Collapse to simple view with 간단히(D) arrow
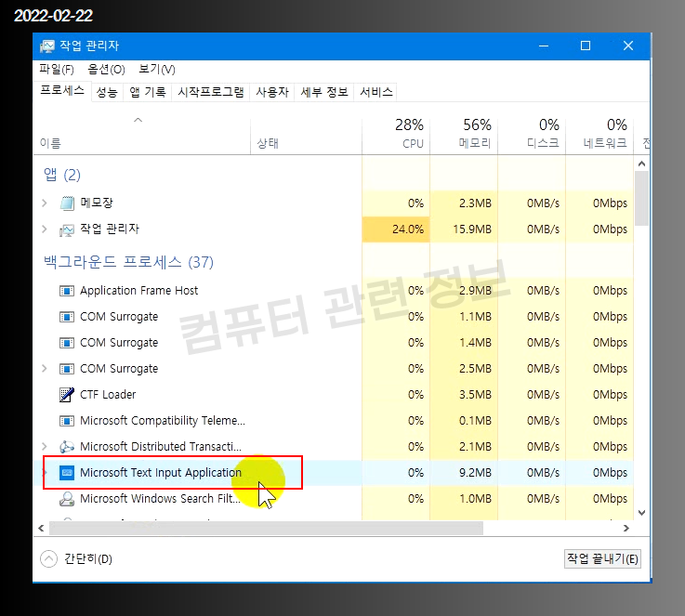The image size is (685, 616). [x=49, y=558]
